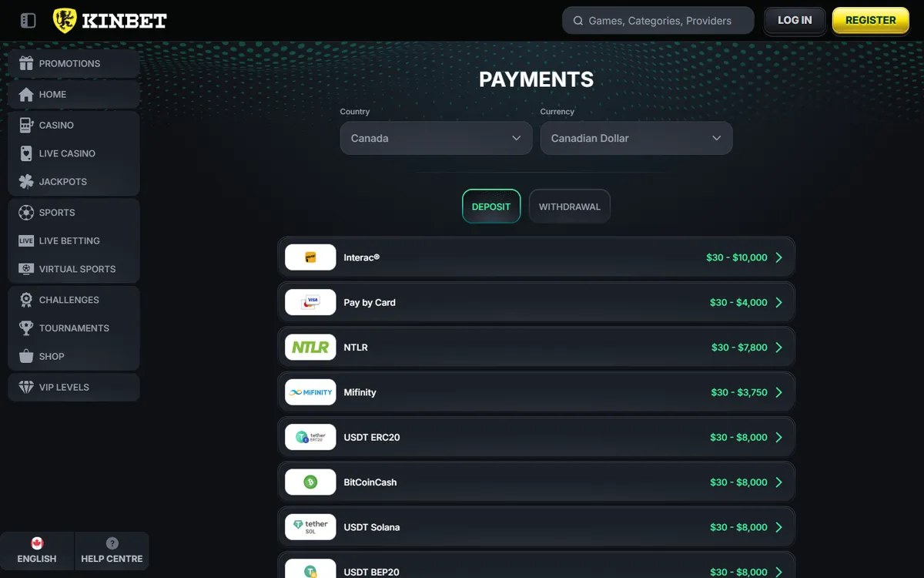
Task: Expand the USDT ERC20 row chevron
Action: (779, 437)
